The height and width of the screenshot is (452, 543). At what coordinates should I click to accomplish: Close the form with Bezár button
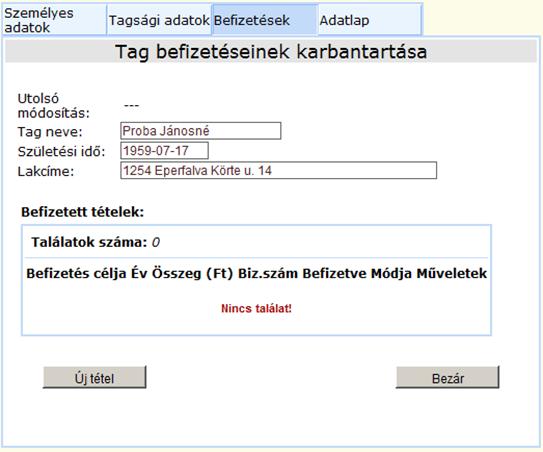[447, 378]
